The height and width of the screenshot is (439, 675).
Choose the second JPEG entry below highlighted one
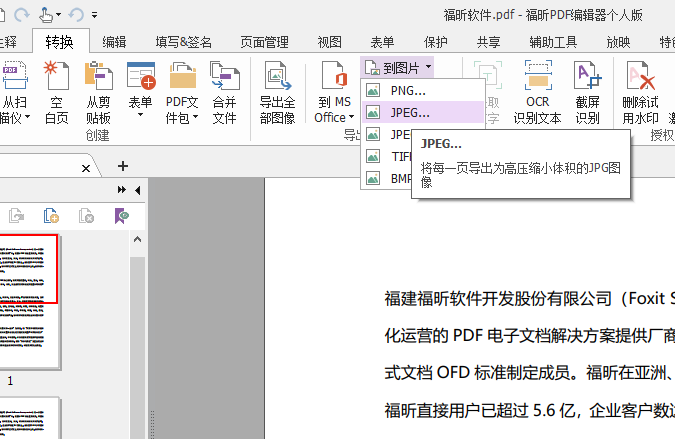(387, 134)
